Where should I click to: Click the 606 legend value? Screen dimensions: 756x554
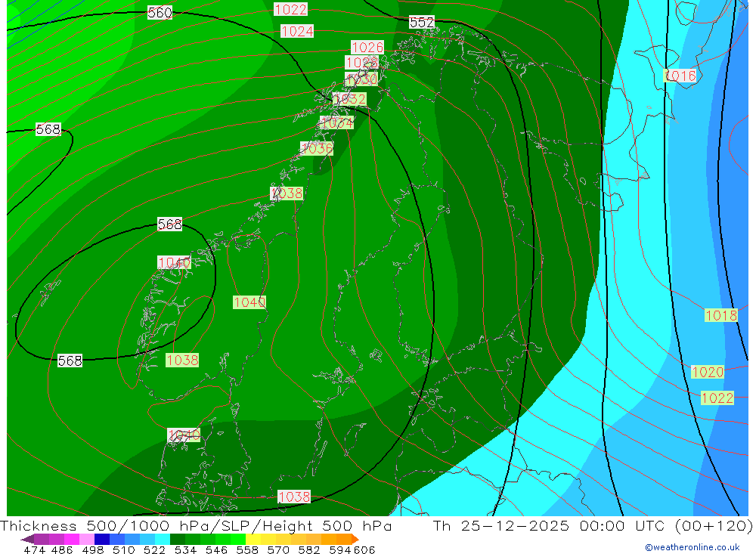coord(364,549)
